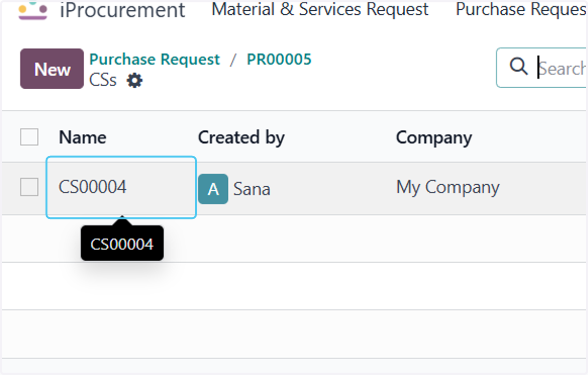
Task: Click the search magnifier icon
Action: (x=518, y=66)
